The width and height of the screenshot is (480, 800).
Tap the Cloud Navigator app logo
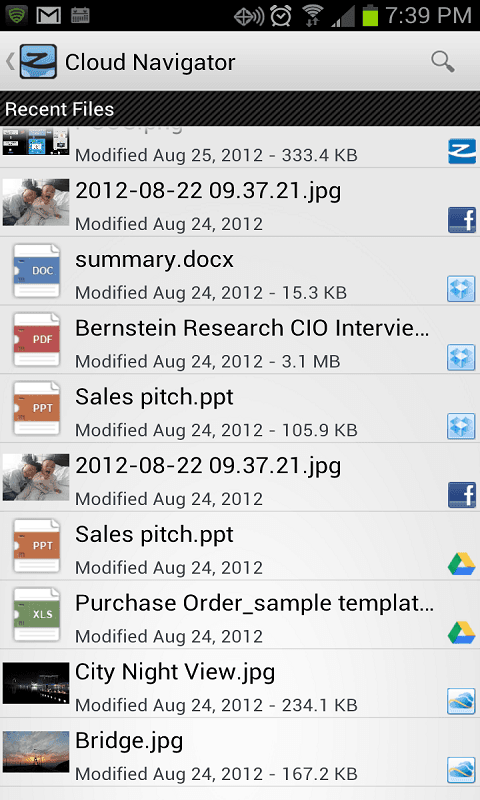tap(38, 62)
